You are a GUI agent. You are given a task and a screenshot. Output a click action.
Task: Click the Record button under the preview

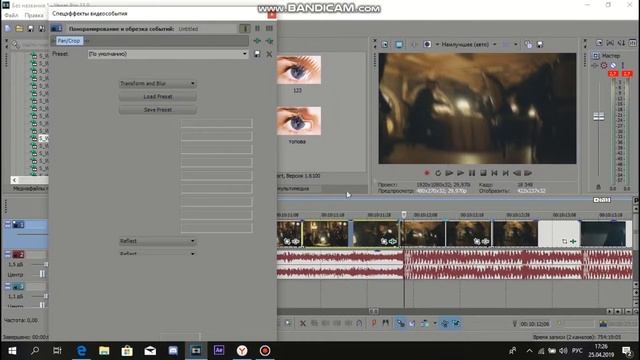427,173
